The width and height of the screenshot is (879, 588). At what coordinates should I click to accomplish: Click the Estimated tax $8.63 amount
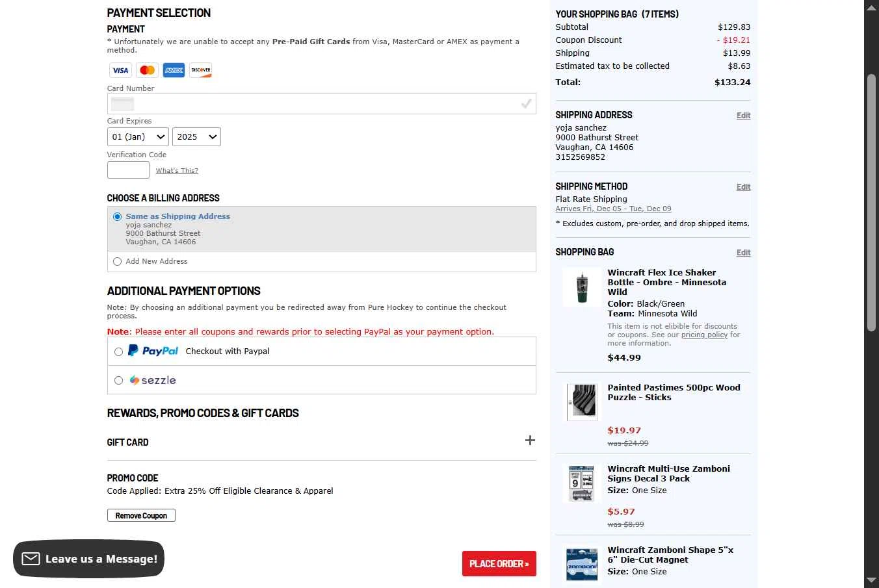click(x=739, y=66)
